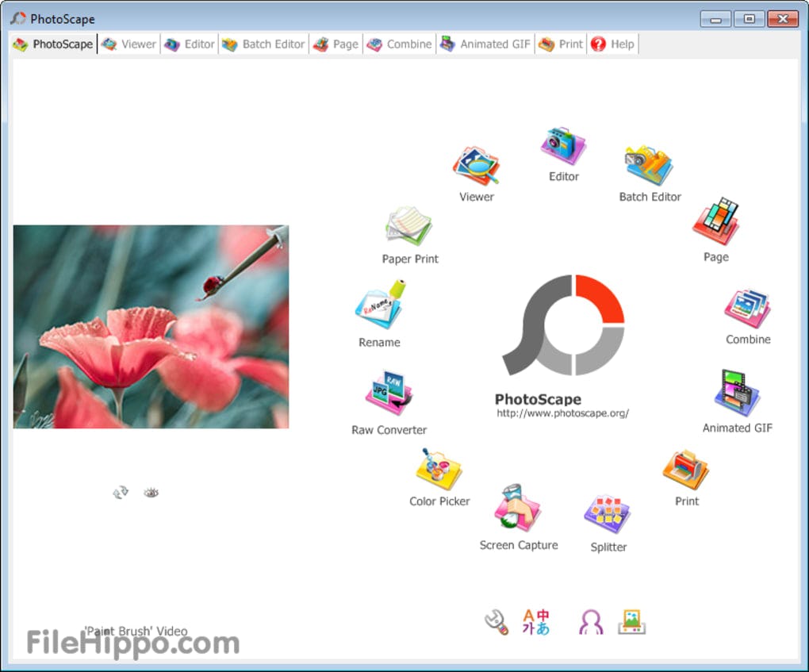Launch the Animated GIF icon
The width and height of the screenshot is (809, 672).
(x=737, y=394)
